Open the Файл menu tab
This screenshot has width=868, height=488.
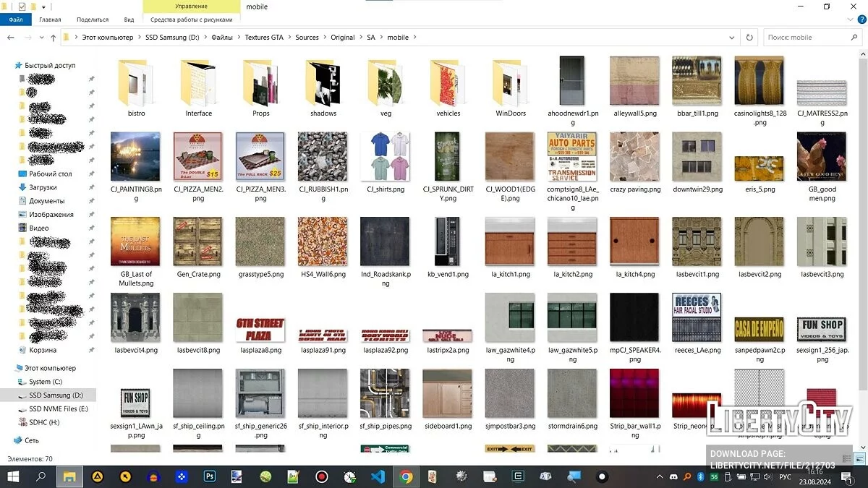[15, 20]
